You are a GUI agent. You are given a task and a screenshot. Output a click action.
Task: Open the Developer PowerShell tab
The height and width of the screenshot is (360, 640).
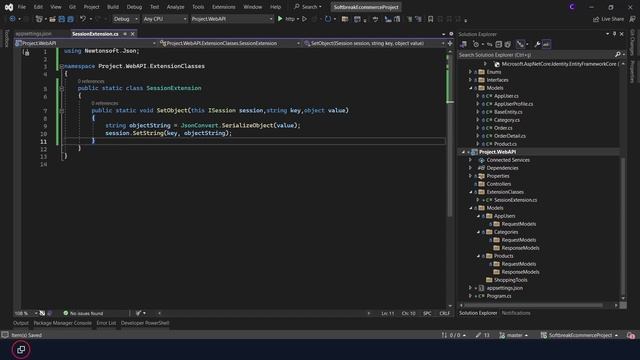click(x=145, y=323)
